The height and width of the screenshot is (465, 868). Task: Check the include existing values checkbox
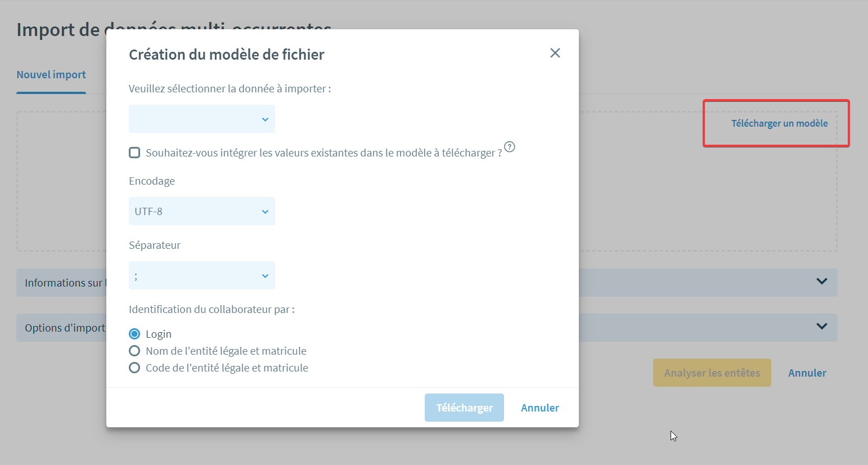[134, 153]
